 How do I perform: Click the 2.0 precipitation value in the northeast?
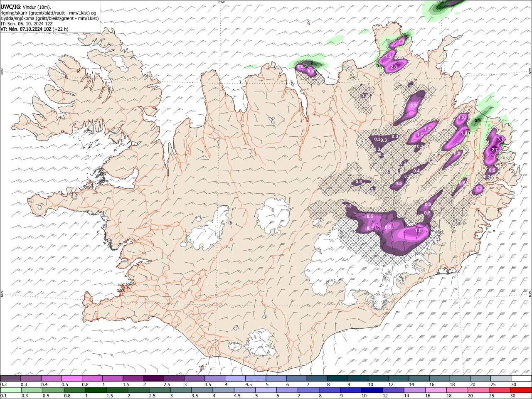click(x=394, y=67)
